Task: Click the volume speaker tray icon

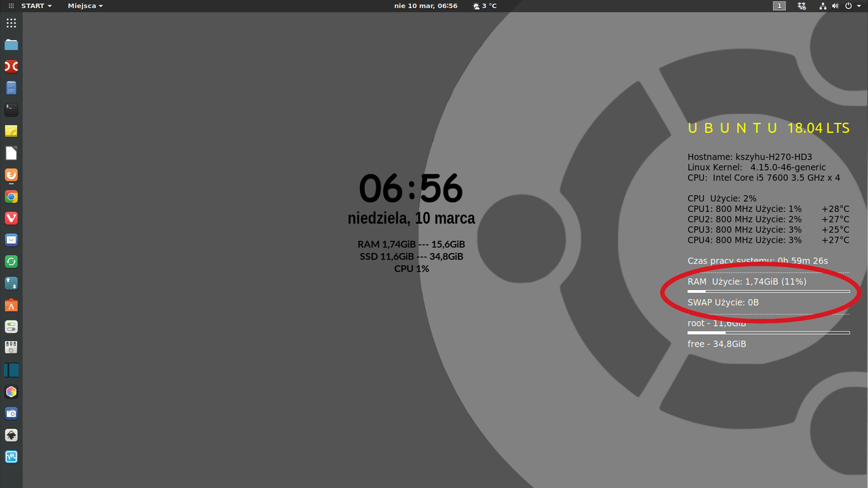Action: [x=835, y=5]
